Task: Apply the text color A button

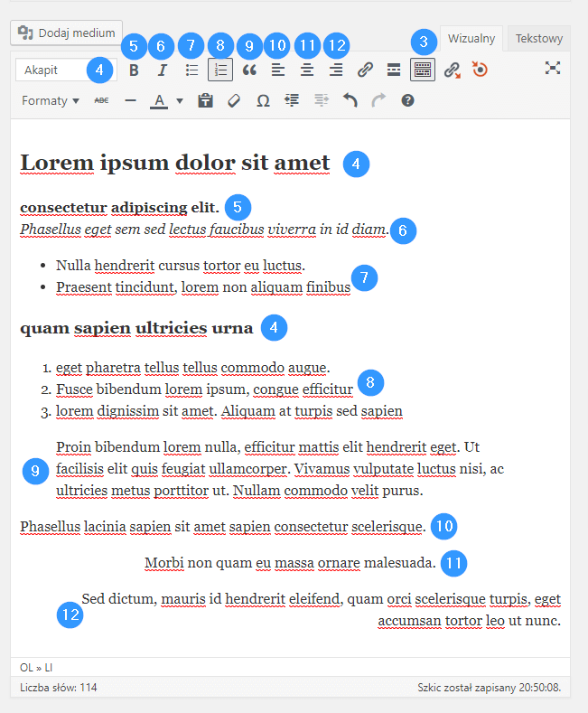Action: pos(159,100)
